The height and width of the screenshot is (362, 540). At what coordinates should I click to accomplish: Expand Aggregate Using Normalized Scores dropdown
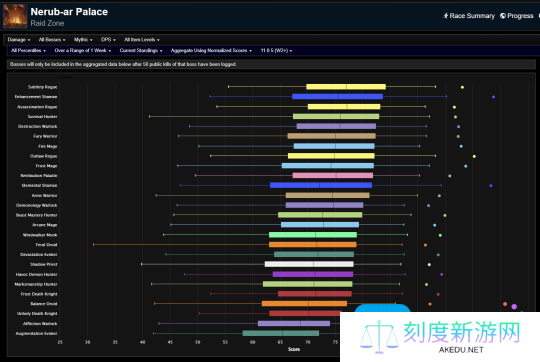[211, 51]
